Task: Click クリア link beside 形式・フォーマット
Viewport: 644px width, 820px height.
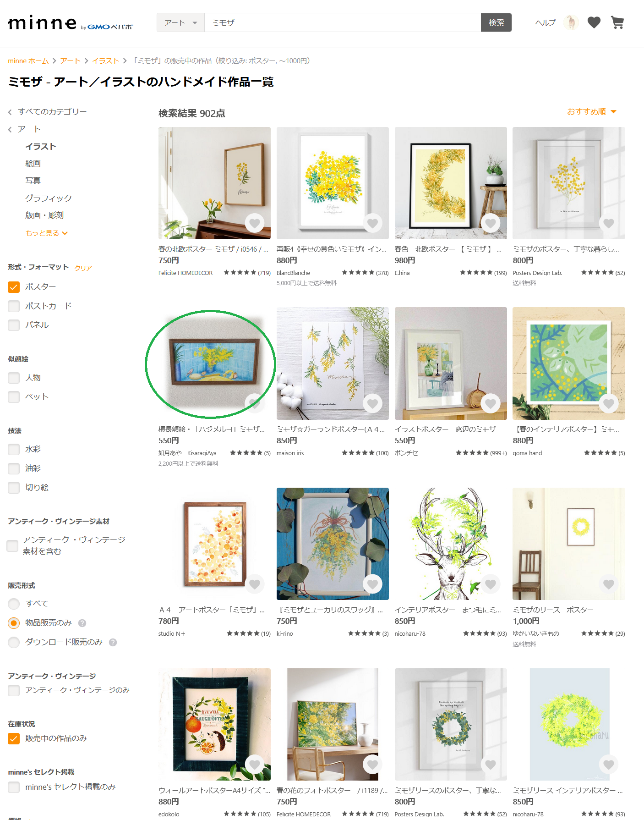Action: pos(83,268)
